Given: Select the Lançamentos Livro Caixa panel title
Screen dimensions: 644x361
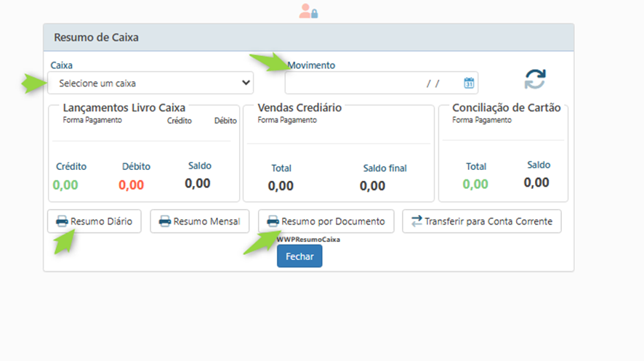Looking at the screenshot, I should click(124, 108).
